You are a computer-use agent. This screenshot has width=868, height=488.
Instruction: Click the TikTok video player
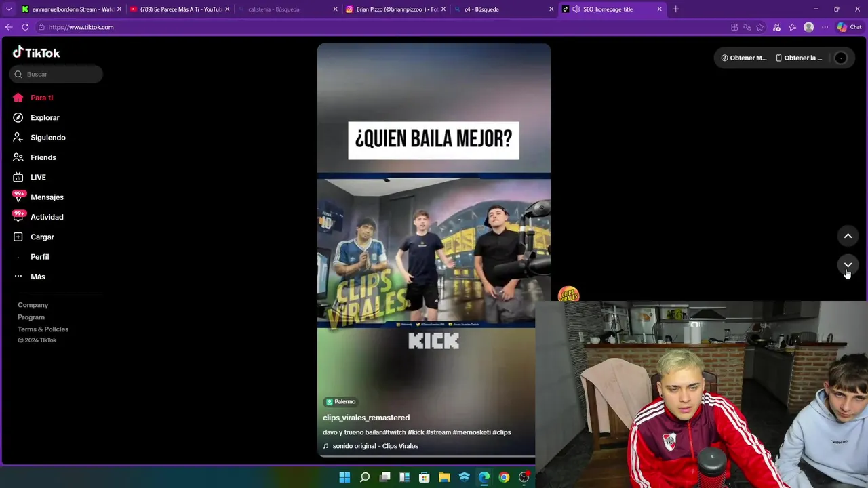434,251
